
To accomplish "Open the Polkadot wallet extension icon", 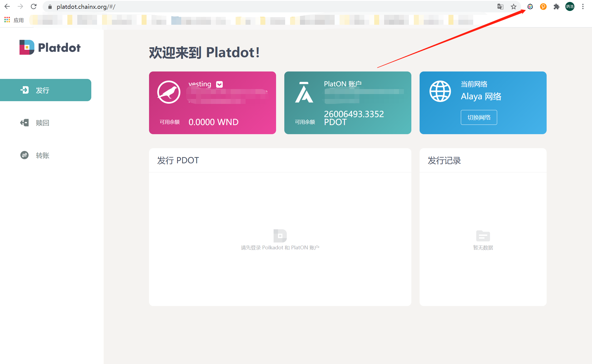I will 530,7.
